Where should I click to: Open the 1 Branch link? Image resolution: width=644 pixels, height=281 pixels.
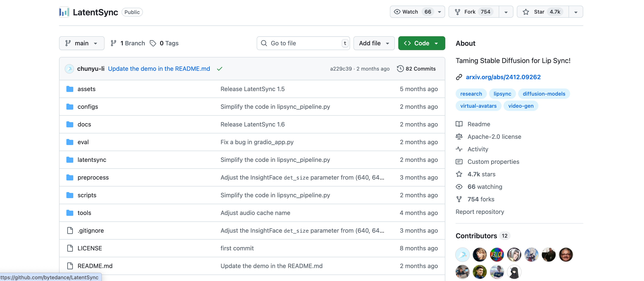coord(128,43)
